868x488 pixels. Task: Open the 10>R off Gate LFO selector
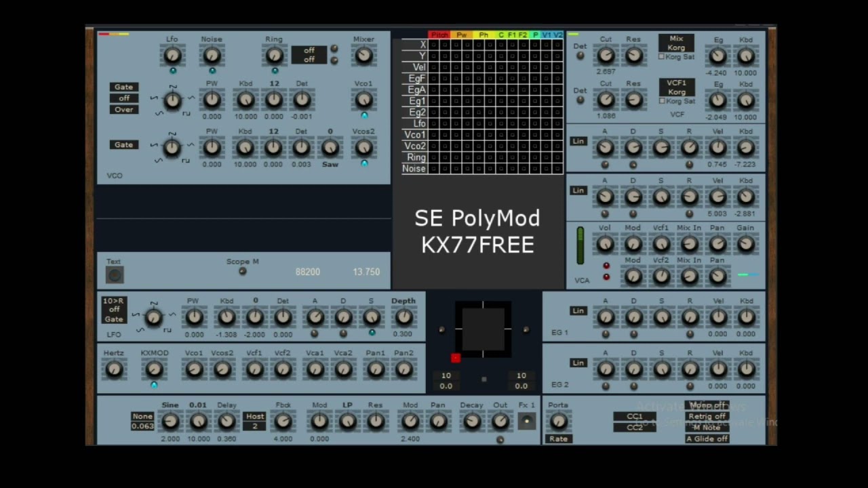(x=114, y=310)
